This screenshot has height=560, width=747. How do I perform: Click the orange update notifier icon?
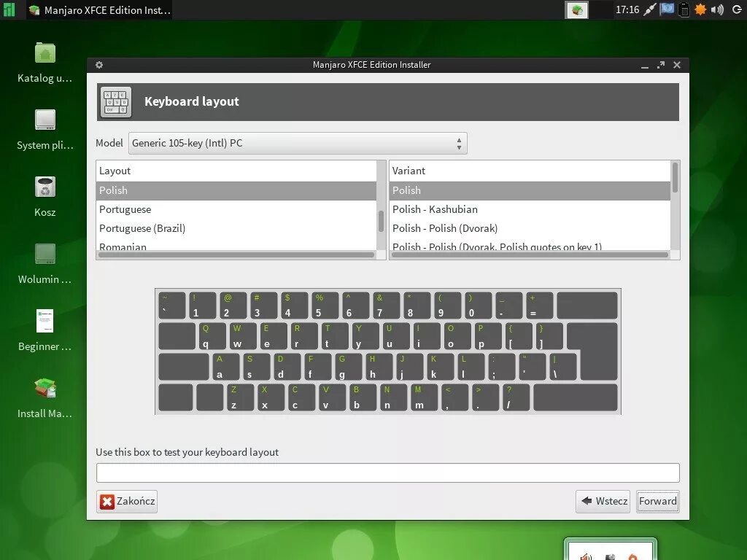tap(700, 9)
